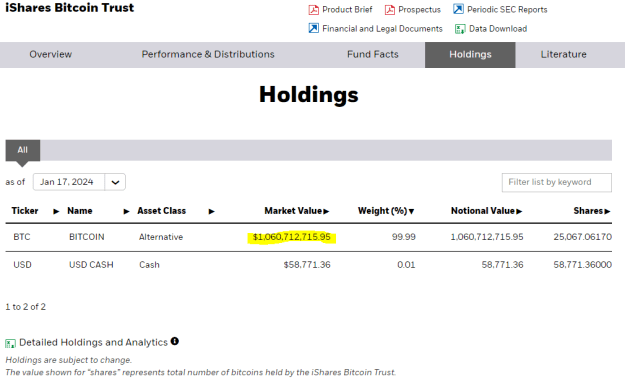Click the Periodic SEC Reports external-link icon

458,9
